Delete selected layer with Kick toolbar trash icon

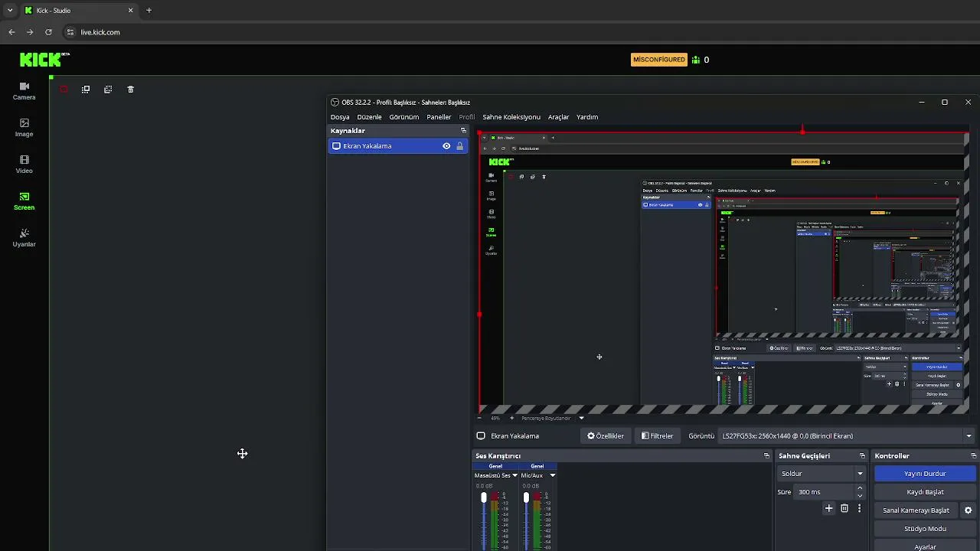[130, 90]
